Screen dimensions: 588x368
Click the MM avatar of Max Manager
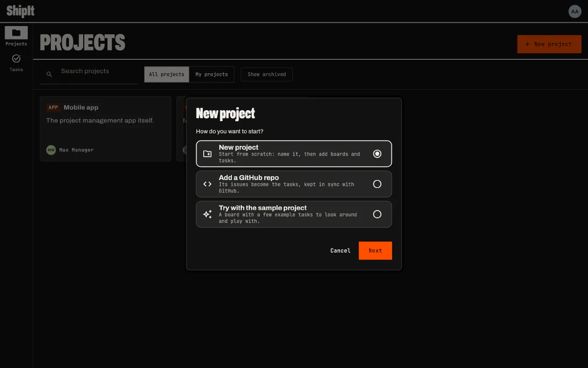tap(51, 150)
